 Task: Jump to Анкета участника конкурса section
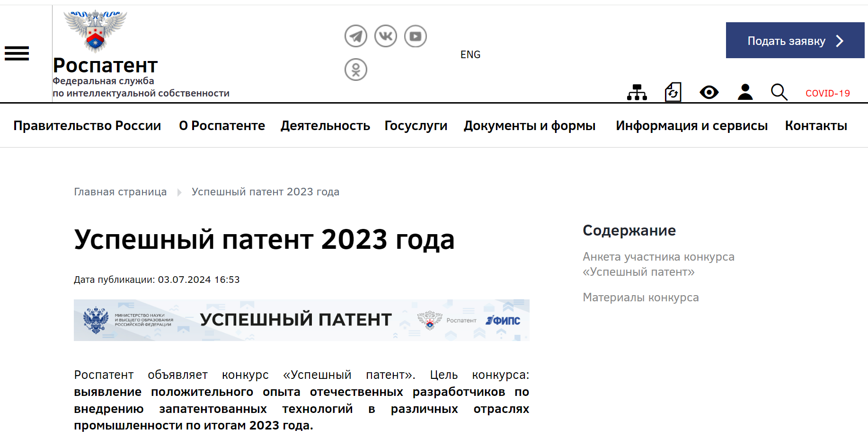coord(658,264)
